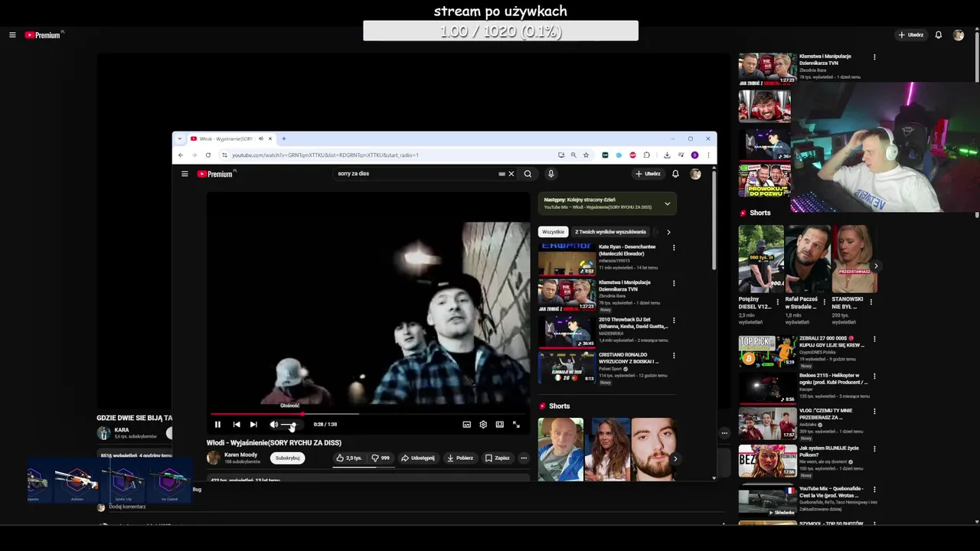Select the Wszystkie filter chip
The image size is (980, 551).
pos(553,232)
